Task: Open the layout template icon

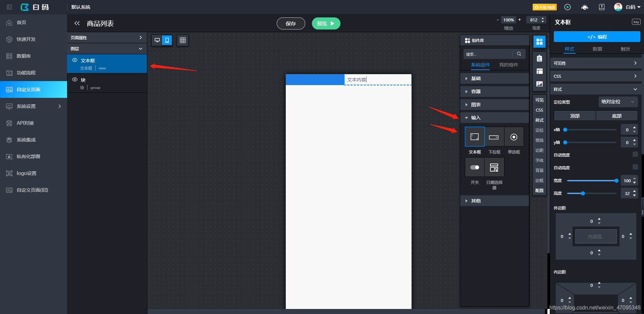Action: click(x=539, y=71)
